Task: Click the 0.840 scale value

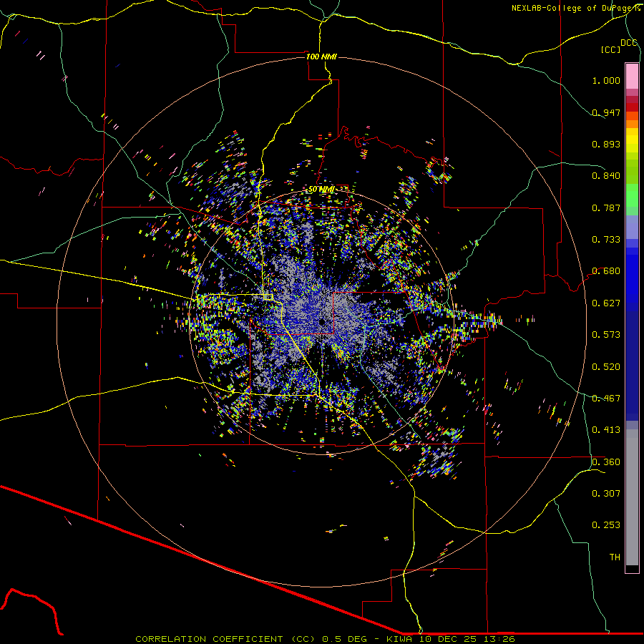Action: [x=606, y=176]
